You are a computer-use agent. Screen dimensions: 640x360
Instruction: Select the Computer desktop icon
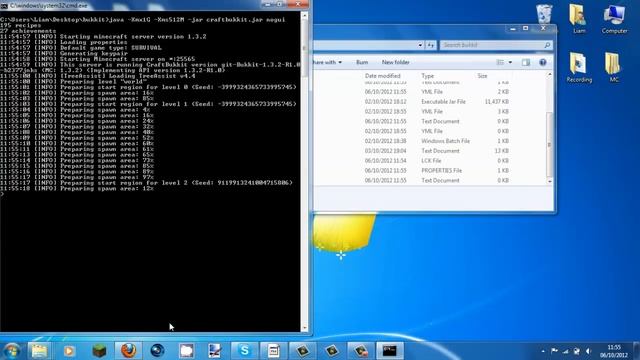[x=614, y=19]
